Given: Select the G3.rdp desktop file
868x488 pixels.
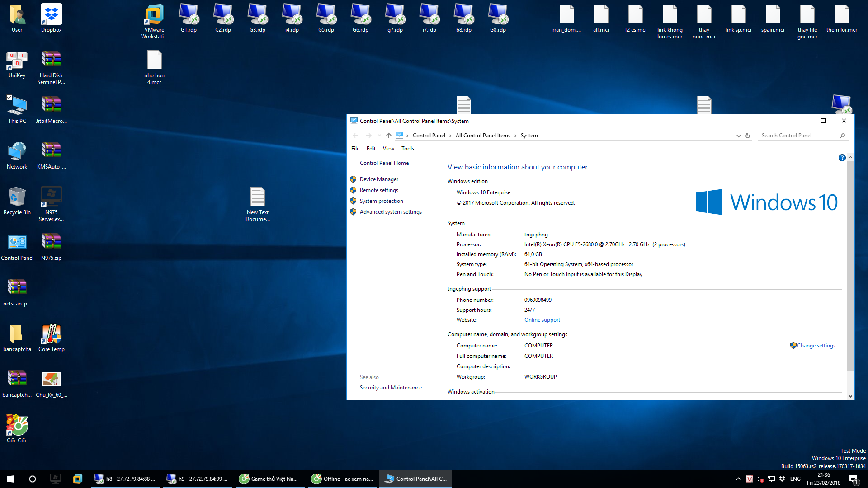Looking at the screenshot, I should click(x=257, y=18).
